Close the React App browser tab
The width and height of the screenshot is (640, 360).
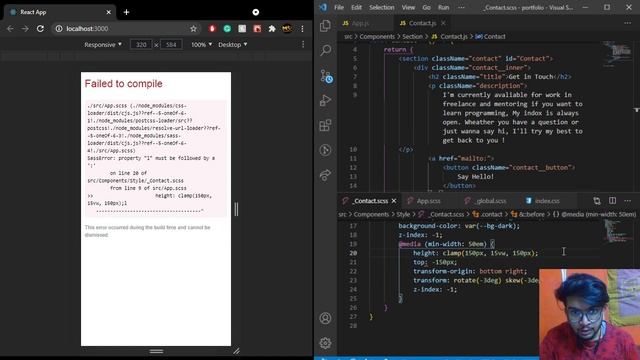(109, 12)
